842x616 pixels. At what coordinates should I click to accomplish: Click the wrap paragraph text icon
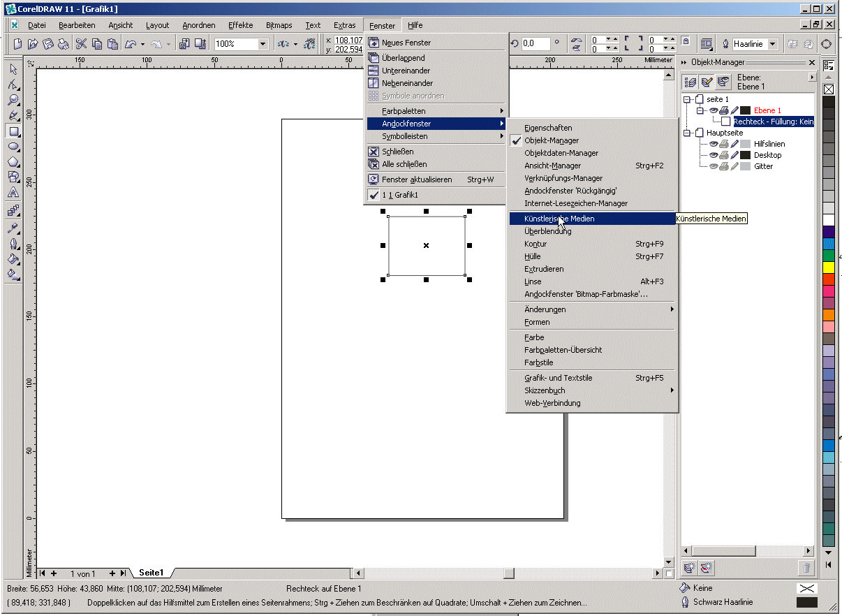[707, 43]
